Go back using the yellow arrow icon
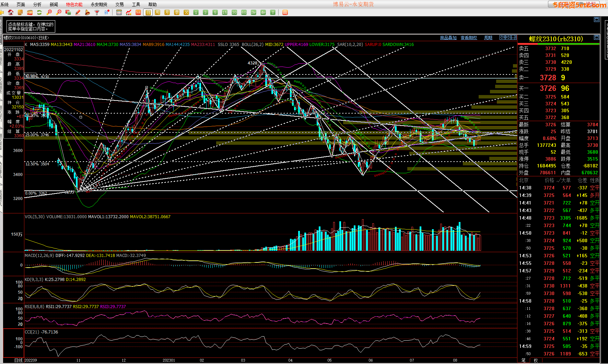The width and height of the screenshot is (608, 364). (x=2, y=12)
